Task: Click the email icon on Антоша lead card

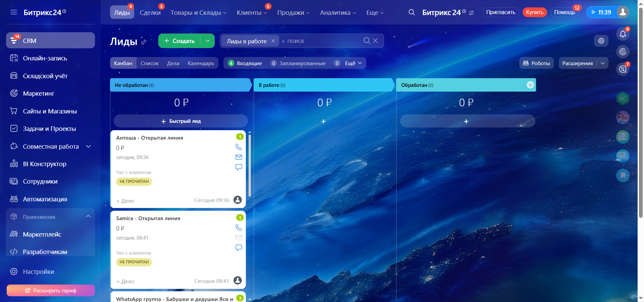Action: pyautogui.click(x=238, y=157)
